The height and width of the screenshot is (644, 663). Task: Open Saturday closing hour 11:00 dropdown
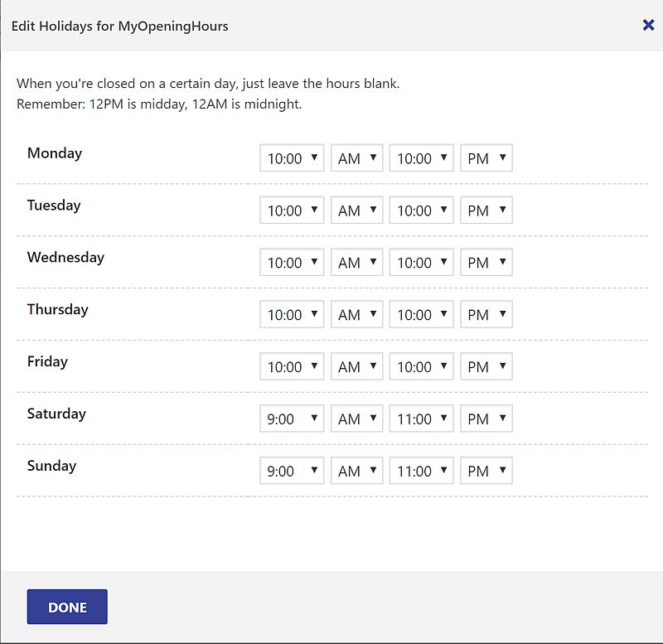(421, 419)
